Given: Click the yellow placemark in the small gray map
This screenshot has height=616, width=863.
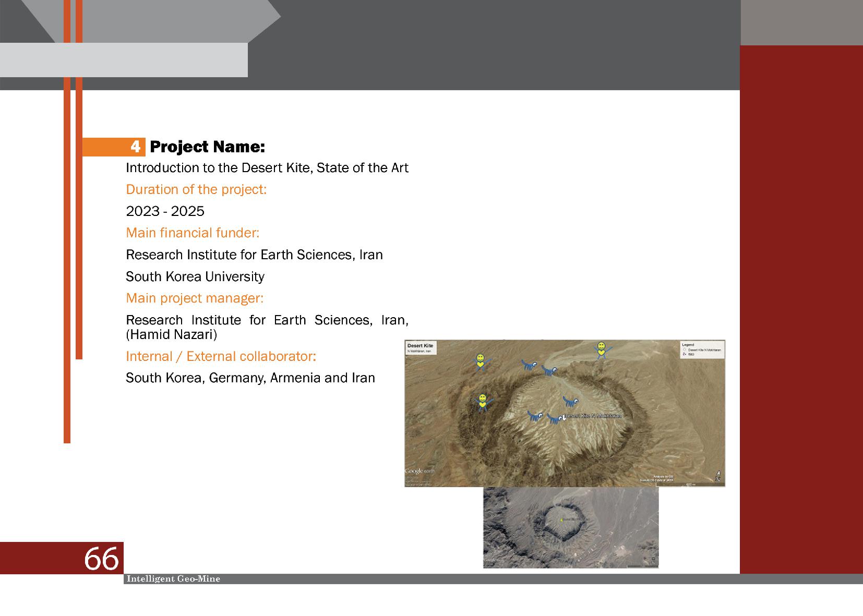Looking at the screenshot, I should [x=561, y=520].
